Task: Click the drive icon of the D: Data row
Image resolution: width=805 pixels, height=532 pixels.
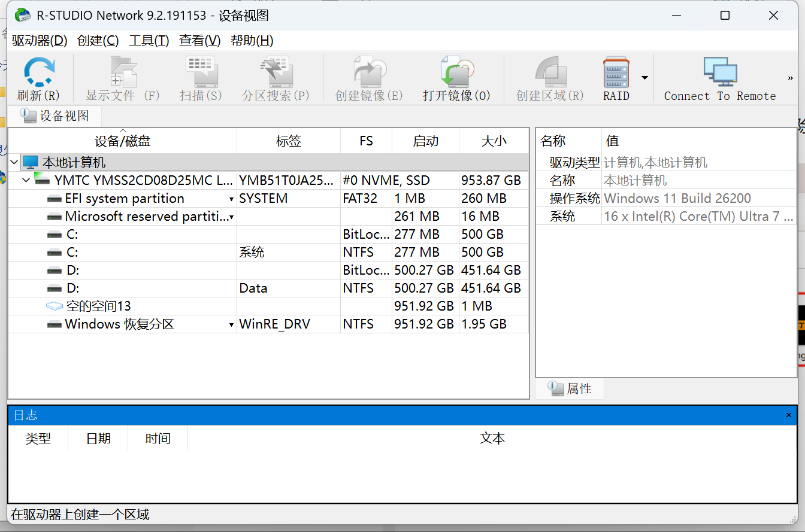Action: [x=55, y=288]
